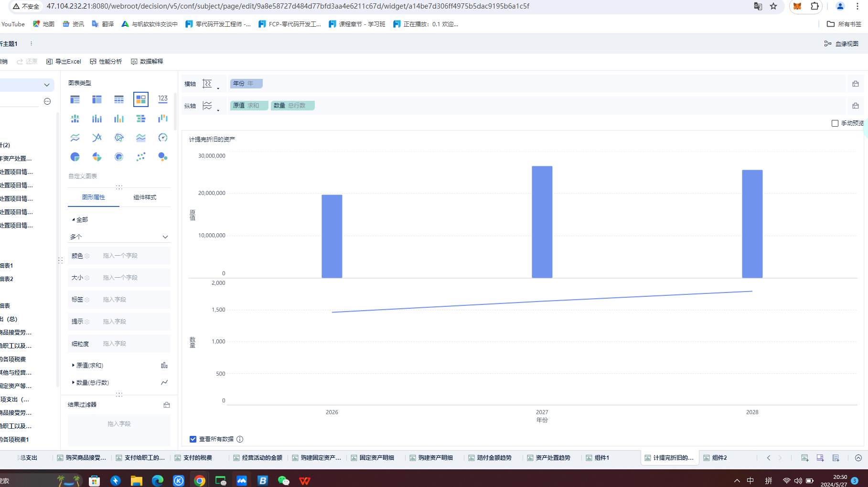Clear fields on the vertical axis row

click(856, 106)
